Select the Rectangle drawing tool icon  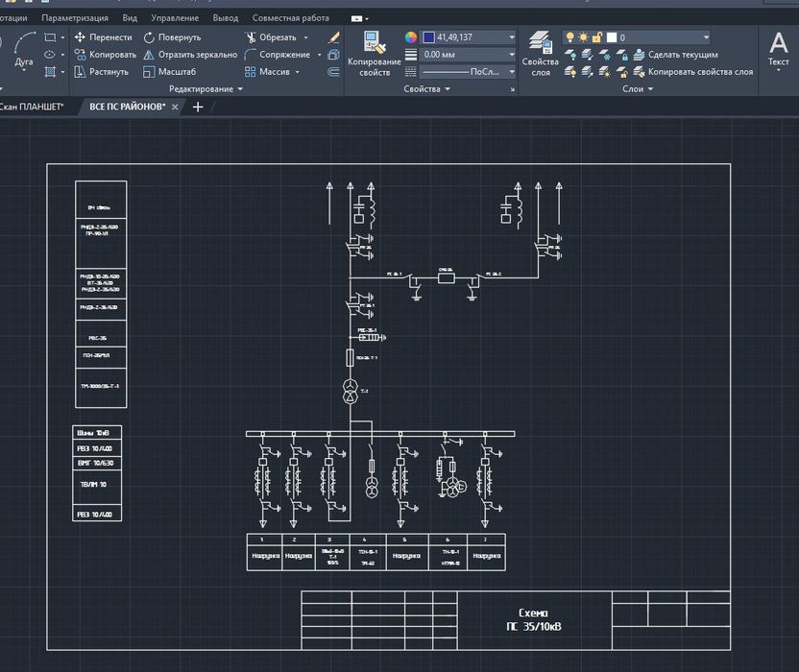coord(50,37)
